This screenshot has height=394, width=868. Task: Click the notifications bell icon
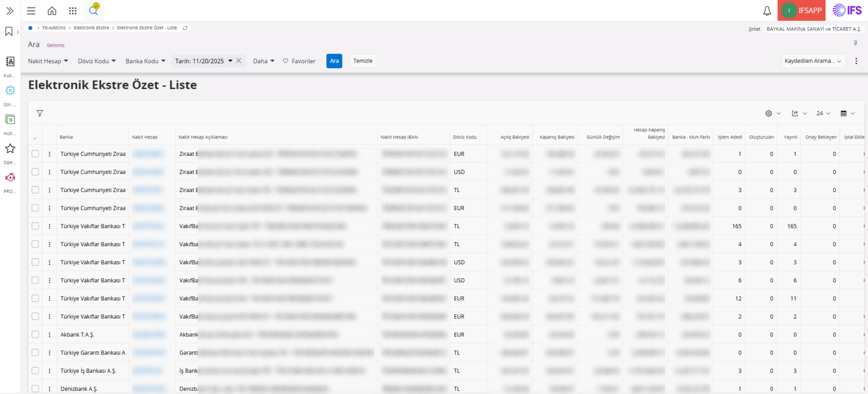(x=767, y=11)
